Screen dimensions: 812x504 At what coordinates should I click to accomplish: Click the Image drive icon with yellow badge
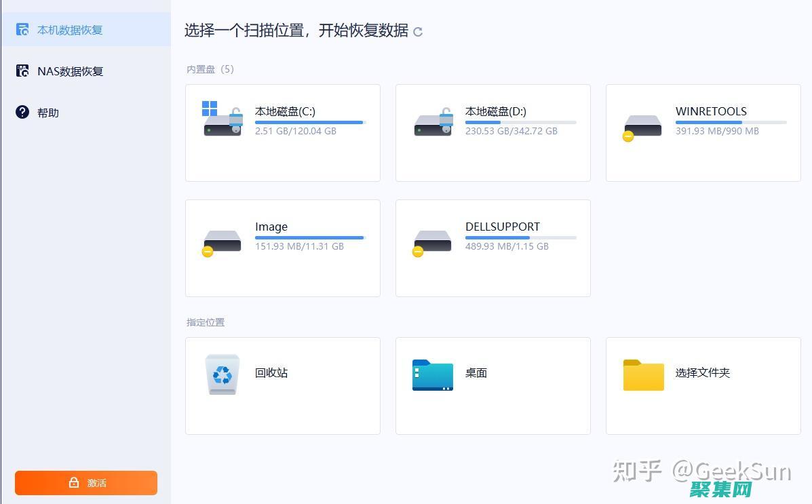[x=222, y=241]
